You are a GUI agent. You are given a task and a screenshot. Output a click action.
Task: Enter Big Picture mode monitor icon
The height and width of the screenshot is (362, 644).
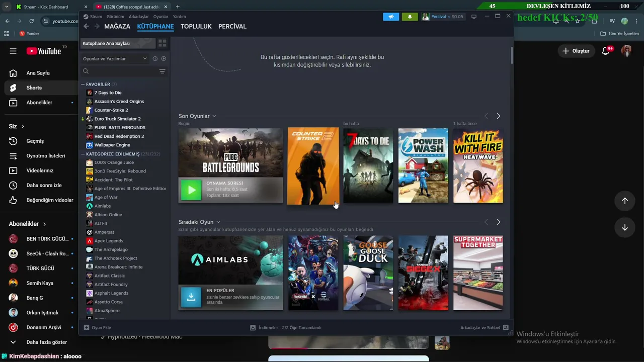click(473, 17)
